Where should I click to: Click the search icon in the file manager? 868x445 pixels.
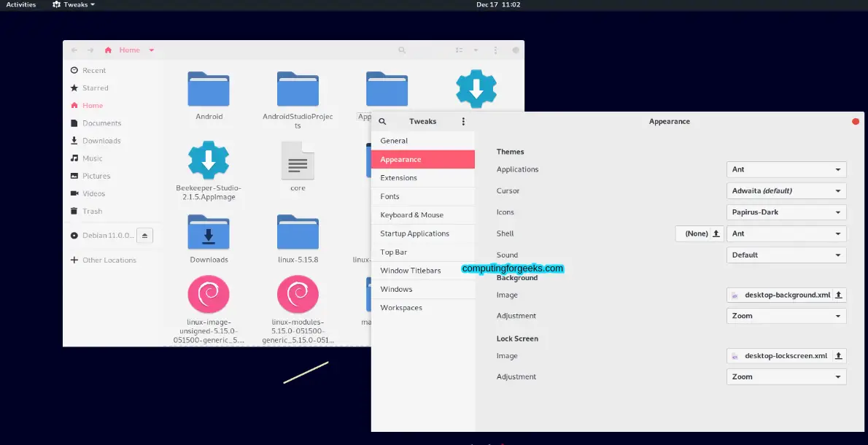(402, 50)
